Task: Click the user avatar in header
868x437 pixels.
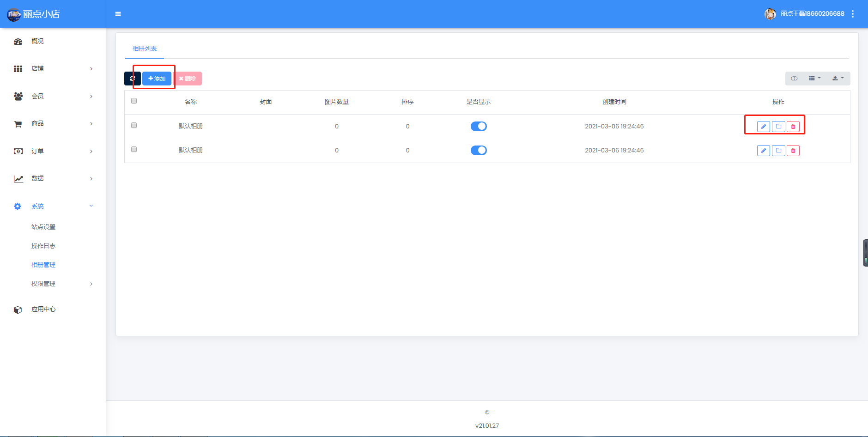Action: (x=770, y=14)
